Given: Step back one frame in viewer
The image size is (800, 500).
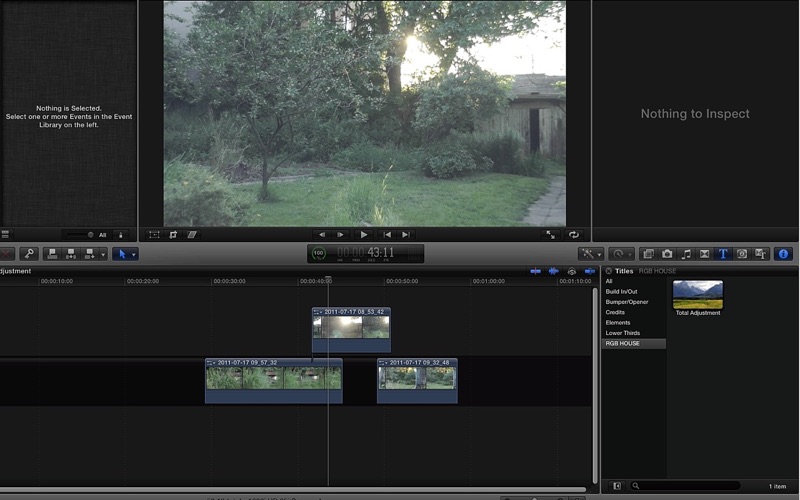Looking at the screenshot, I should (x=322, y=235).
